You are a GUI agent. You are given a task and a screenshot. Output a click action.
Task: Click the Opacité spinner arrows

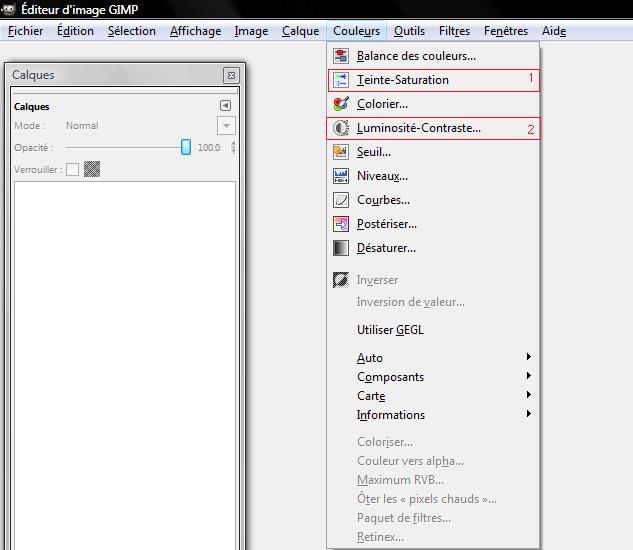tap(233, 147)
